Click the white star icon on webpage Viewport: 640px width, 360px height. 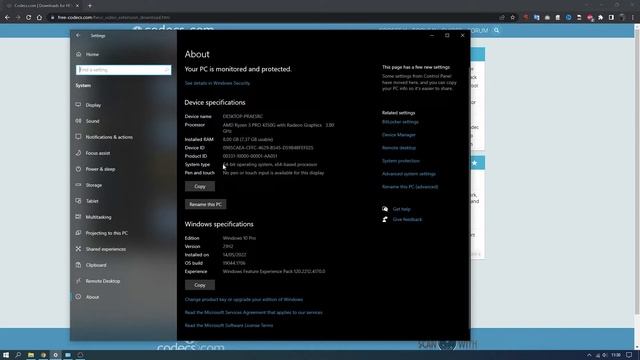[474, 163]
